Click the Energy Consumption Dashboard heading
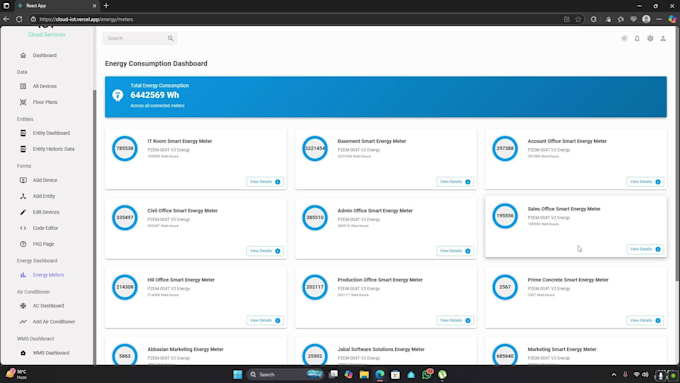 pyautogui.click(x=156, y=63)
